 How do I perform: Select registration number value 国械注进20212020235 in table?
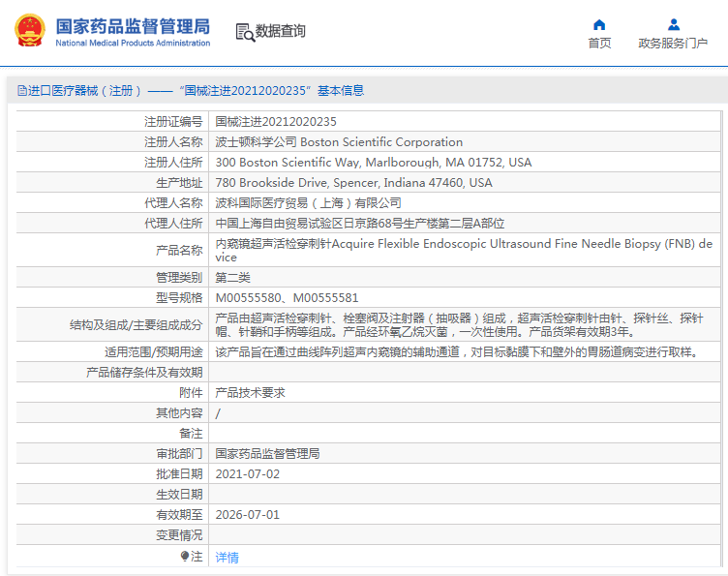click(276, 122)
